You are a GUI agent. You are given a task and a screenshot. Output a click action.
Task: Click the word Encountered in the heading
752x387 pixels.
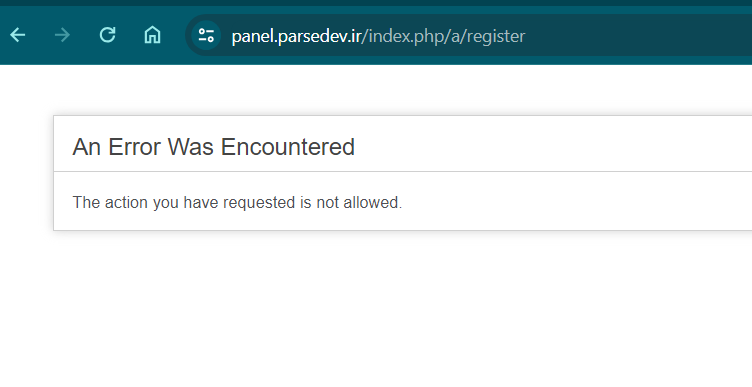pos(288,147)
